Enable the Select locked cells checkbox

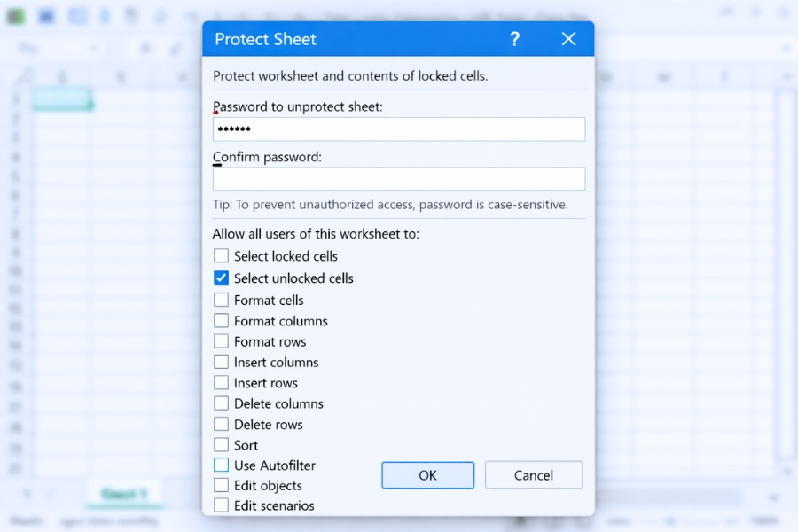pyautogui.click(x=221, y=256)
